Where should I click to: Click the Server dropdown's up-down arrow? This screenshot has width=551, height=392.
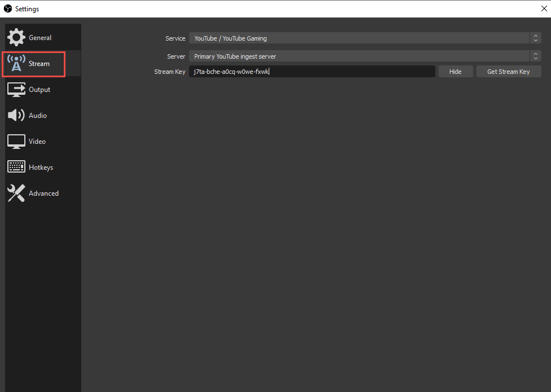(x=535, y=56)
